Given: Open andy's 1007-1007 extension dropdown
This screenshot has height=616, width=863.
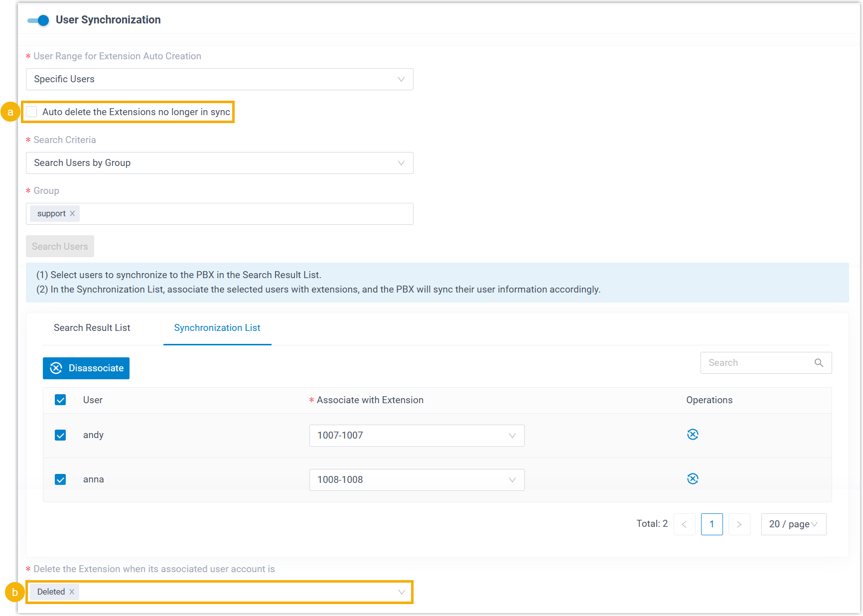Looking at the screenshot, I should click(x=417, y=436).
